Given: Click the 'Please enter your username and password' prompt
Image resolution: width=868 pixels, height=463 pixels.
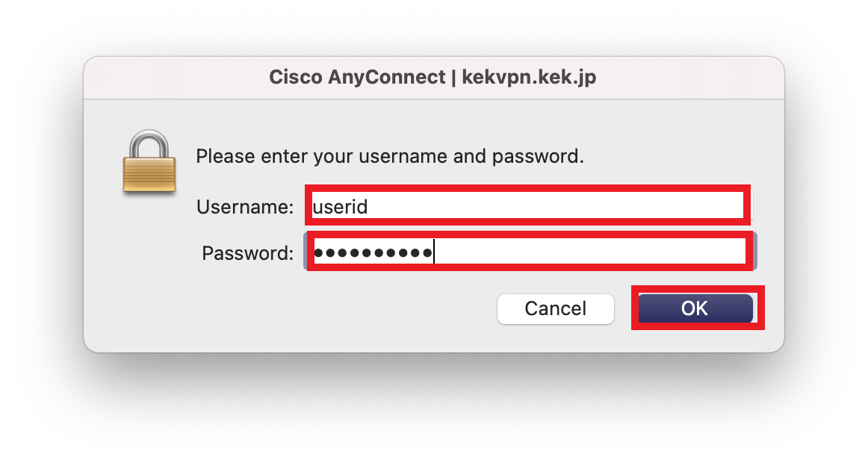Looking at the screenshot, I should tap(389, 157).
